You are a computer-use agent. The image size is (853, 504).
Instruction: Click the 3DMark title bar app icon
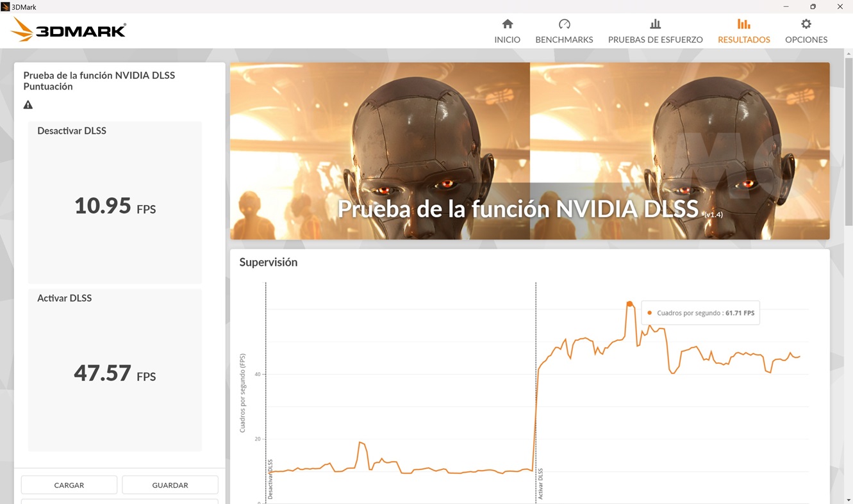[x=6, y=6]
